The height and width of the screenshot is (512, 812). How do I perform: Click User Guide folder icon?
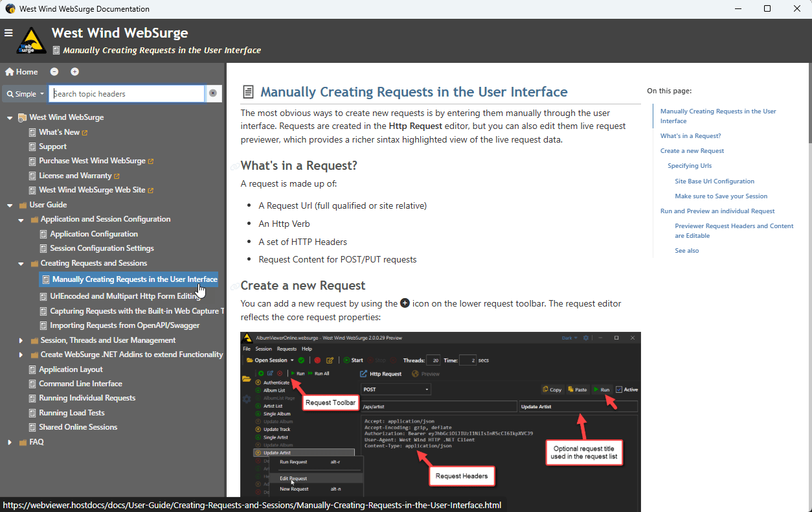tap(23, 205)
